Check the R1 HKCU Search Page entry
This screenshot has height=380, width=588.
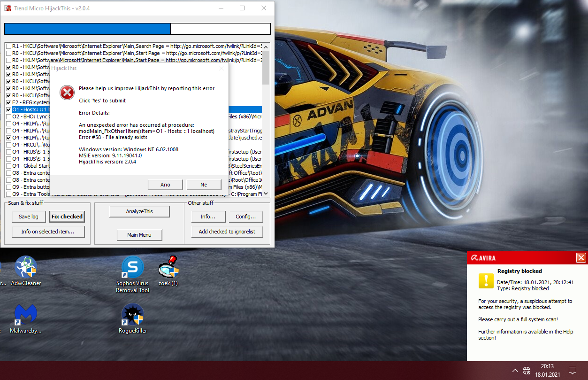click(8, 46)
